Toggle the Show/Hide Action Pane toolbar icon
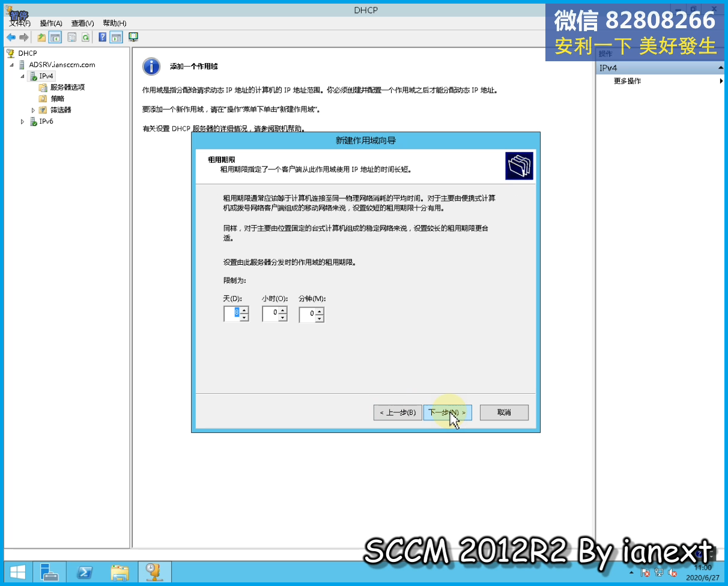Screen dimensions: 728x586 coord(117,37)
